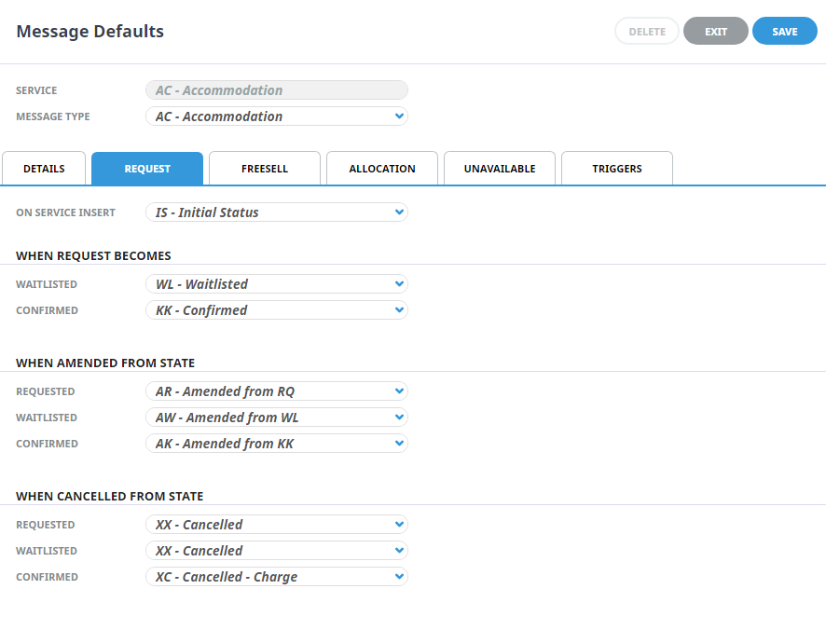The width and height of the screenshot is (826, 644).
Task: Expand the XC - Cancelled - Charge dropdown
Action: [277, 577]
